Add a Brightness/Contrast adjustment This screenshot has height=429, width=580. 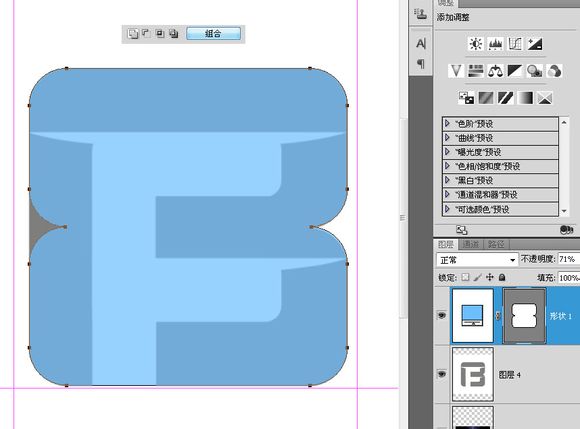(x=476, y=44)
